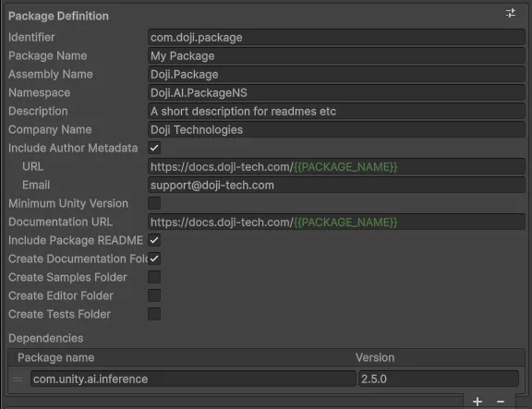Screen dimensions: 532x409
Task: Toggle Create Documentation Folder checkbox
Action: (154, 259)
